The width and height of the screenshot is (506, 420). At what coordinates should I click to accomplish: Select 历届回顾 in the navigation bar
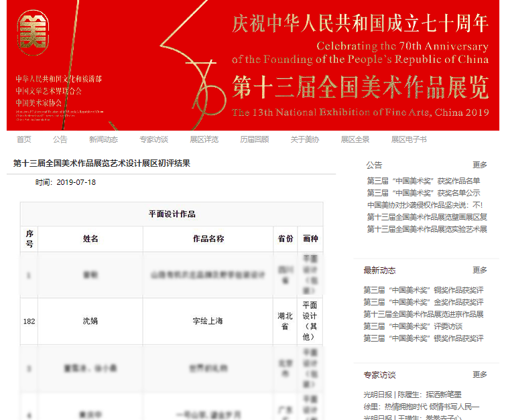point(254,139)
